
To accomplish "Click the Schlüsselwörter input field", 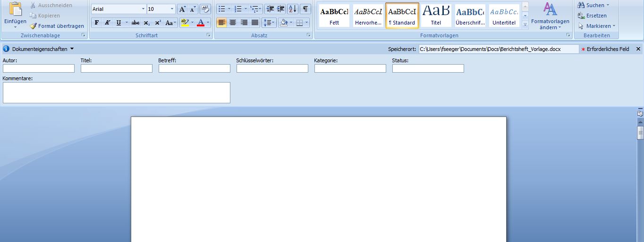I will click(272, 68).
